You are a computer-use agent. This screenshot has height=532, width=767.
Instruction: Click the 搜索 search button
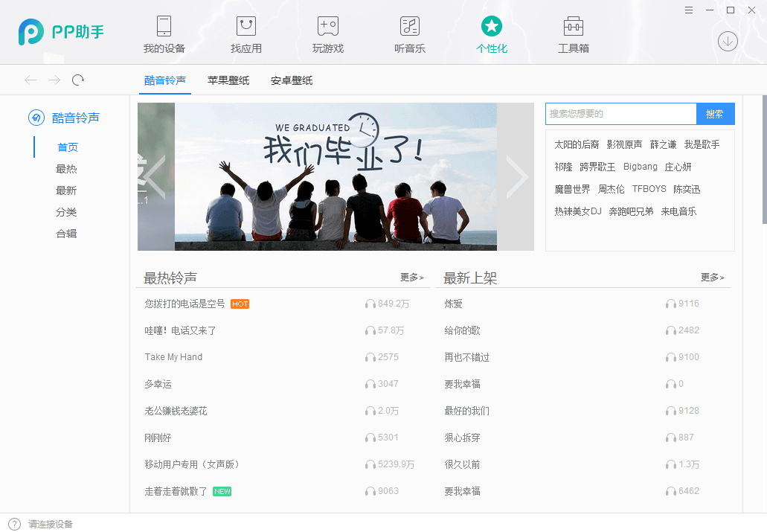coord(715,114)
